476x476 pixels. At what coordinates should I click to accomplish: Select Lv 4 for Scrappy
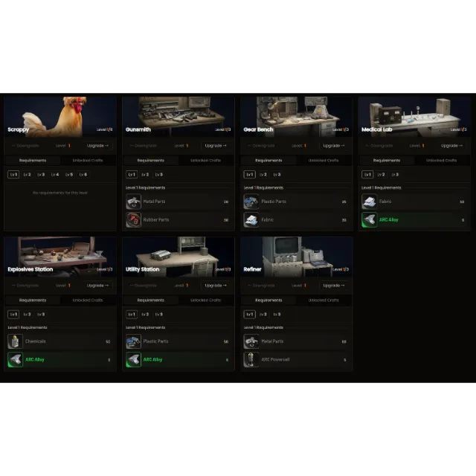pos(55,175)
